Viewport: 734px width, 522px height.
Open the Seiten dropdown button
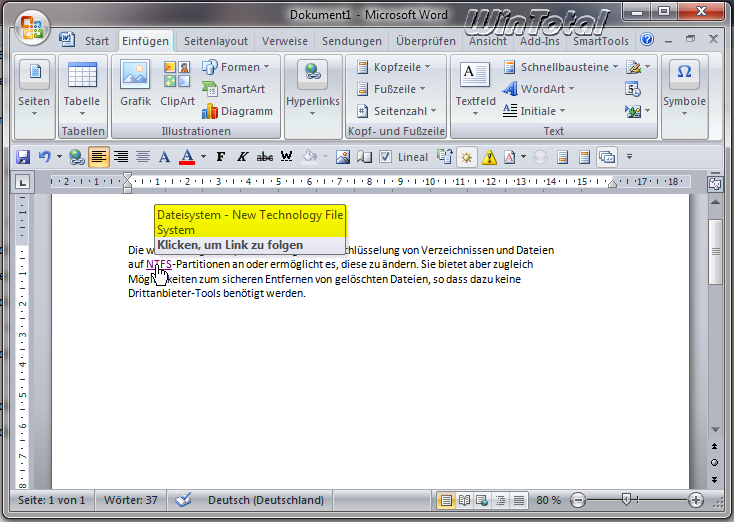(x=34, y=88)
